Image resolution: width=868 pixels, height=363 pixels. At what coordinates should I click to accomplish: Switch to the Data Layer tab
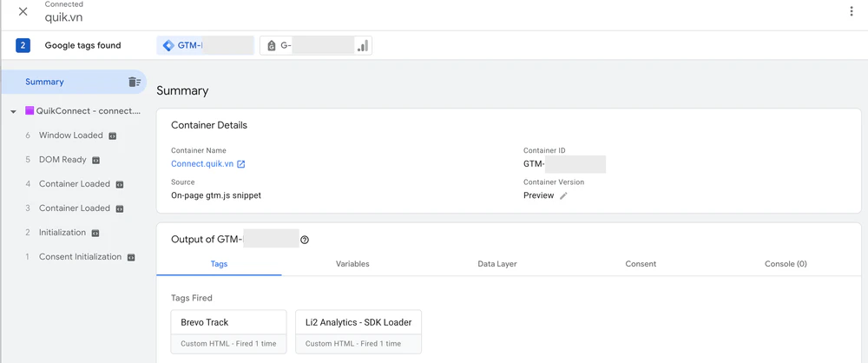coord(497,264)
